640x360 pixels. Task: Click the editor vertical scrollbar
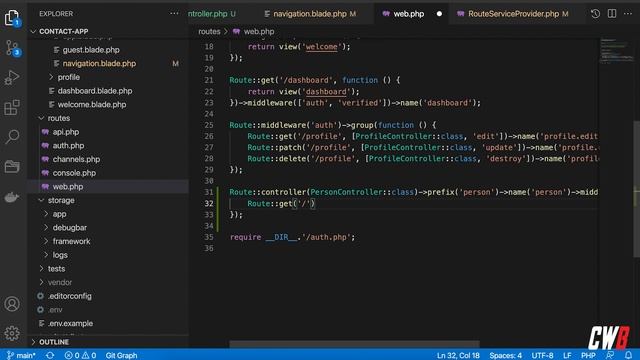[x=636, y=189]
